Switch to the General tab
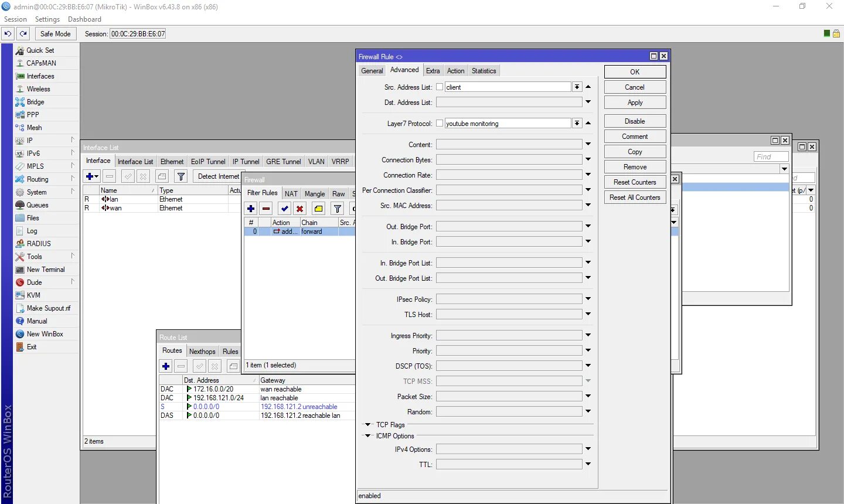This screenshot has height=504, width=844. (x=372, y=71)
